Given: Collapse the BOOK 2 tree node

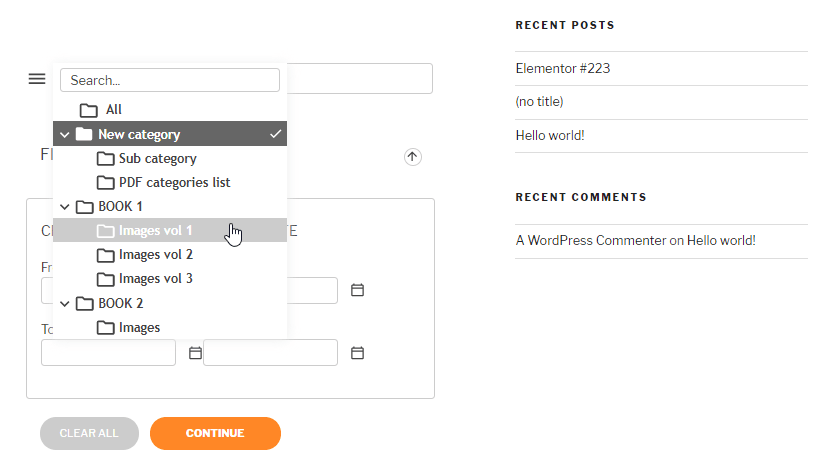Looking at the screenshot, I should coord(65,303).
